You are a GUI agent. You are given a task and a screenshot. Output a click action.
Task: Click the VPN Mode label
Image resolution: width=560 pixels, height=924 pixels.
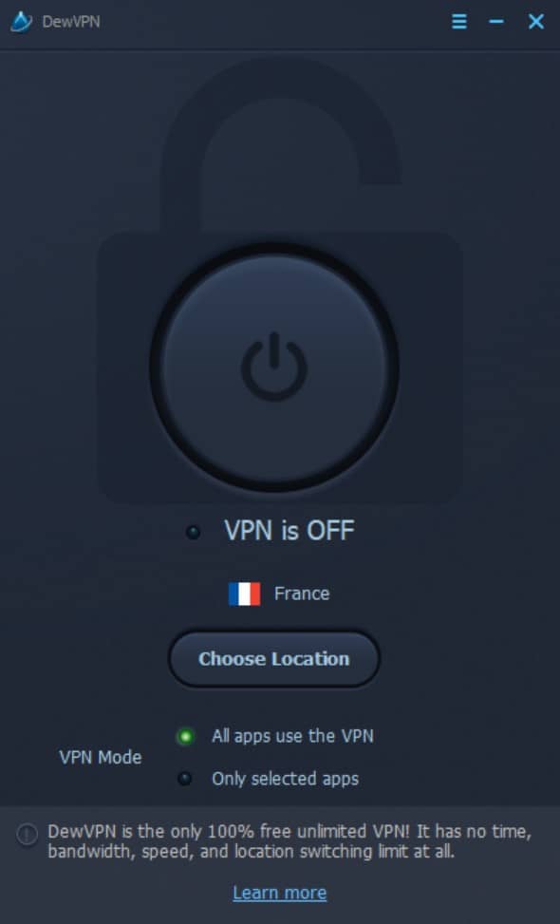click(x=100, y=757)
